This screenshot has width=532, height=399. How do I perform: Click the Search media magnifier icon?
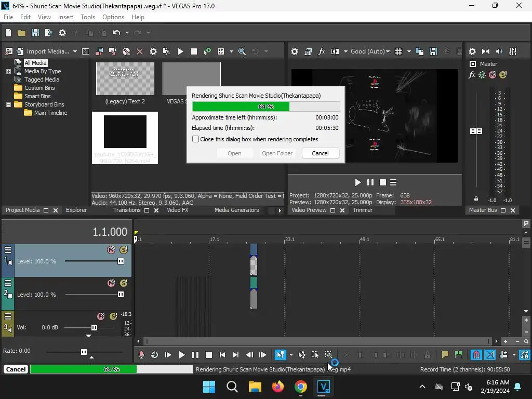point(242,51)
